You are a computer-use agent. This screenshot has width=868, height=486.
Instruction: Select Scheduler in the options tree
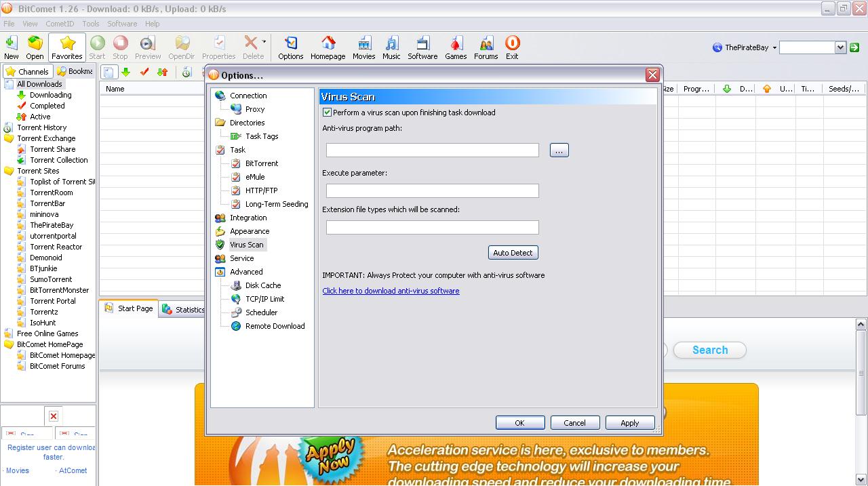point(261,312)
